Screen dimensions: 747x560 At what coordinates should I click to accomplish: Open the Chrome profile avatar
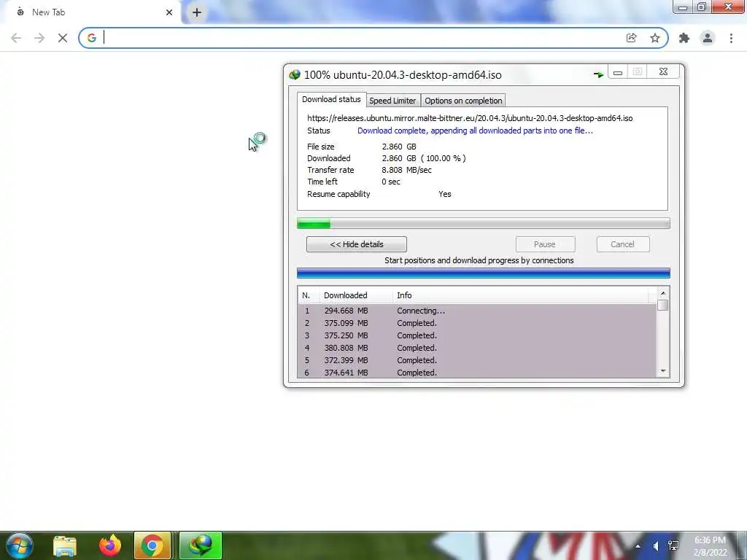click(x=708, y=38)
